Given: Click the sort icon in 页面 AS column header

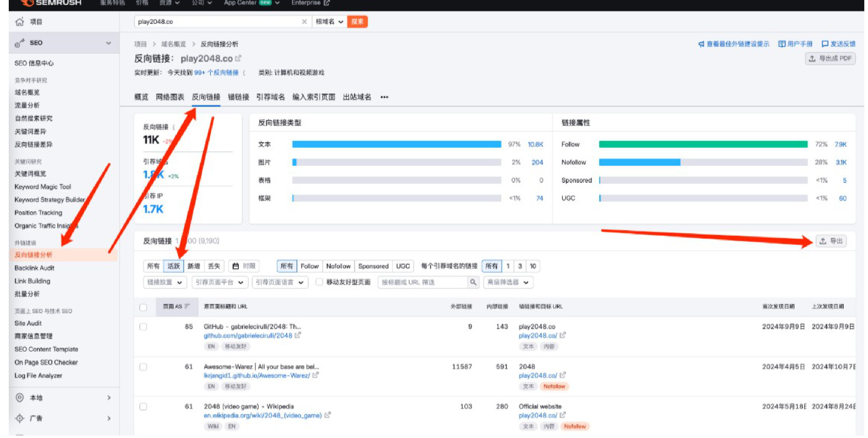Looking at the screenshot, I should [x=187, y=306].
